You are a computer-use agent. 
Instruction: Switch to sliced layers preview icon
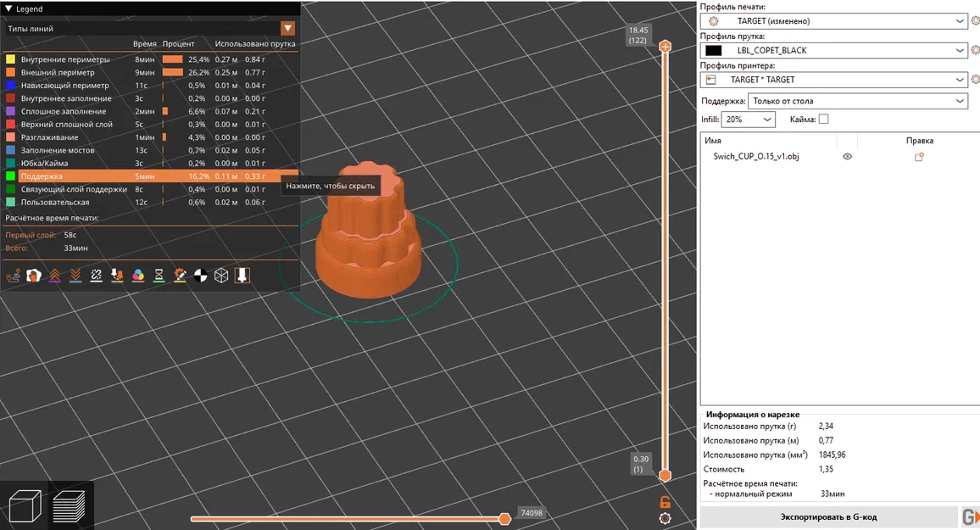[x=70, y=505]
